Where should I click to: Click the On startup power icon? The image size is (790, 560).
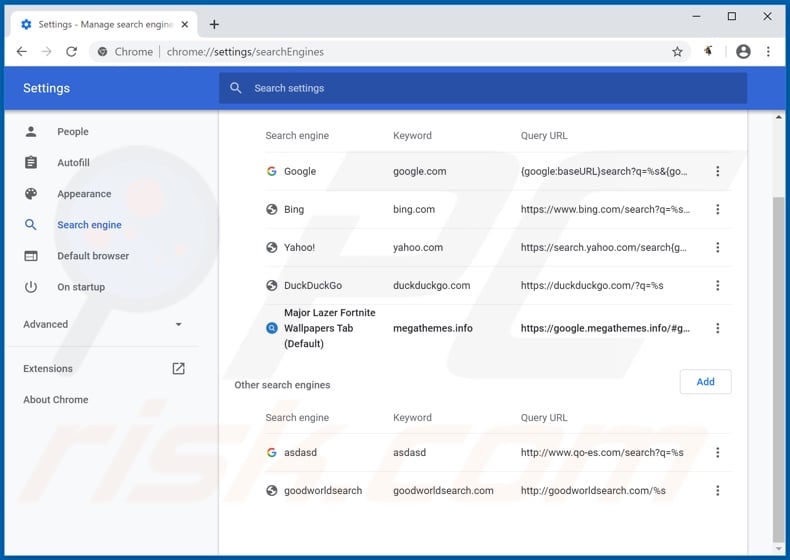pos(31,287)
